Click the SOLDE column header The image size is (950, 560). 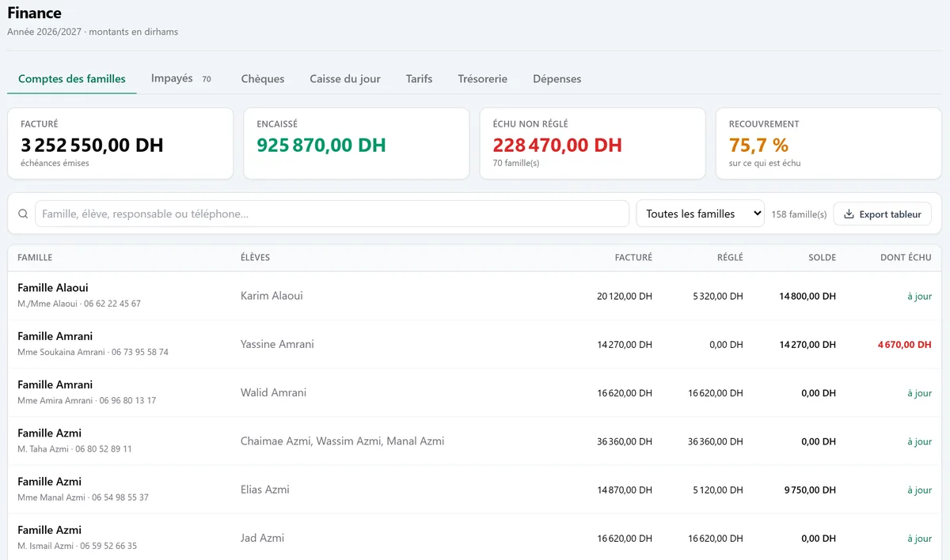[822, 258]
